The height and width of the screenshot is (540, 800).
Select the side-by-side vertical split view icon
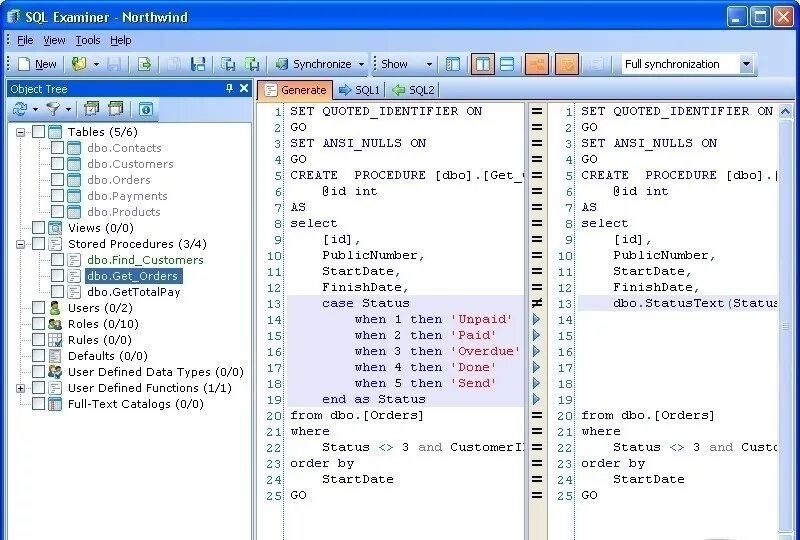pos(482,64)
